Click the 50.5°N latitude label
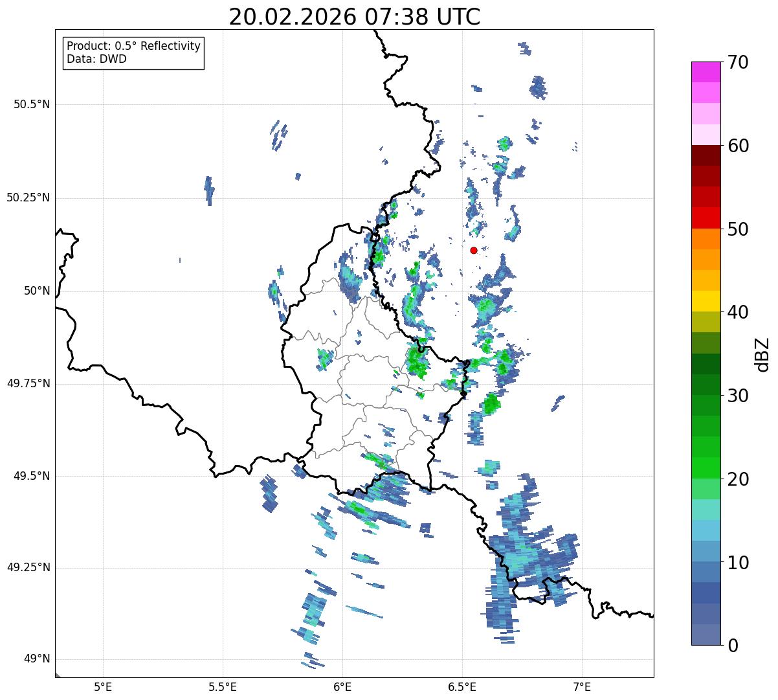The width and height of the screenshot is (778, 700). 32,104
